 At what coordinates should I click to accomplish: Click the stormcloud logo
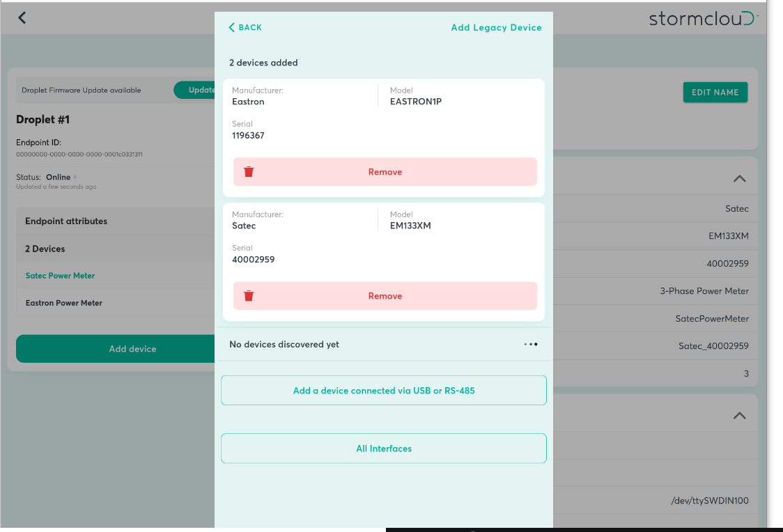coord(703,19)
